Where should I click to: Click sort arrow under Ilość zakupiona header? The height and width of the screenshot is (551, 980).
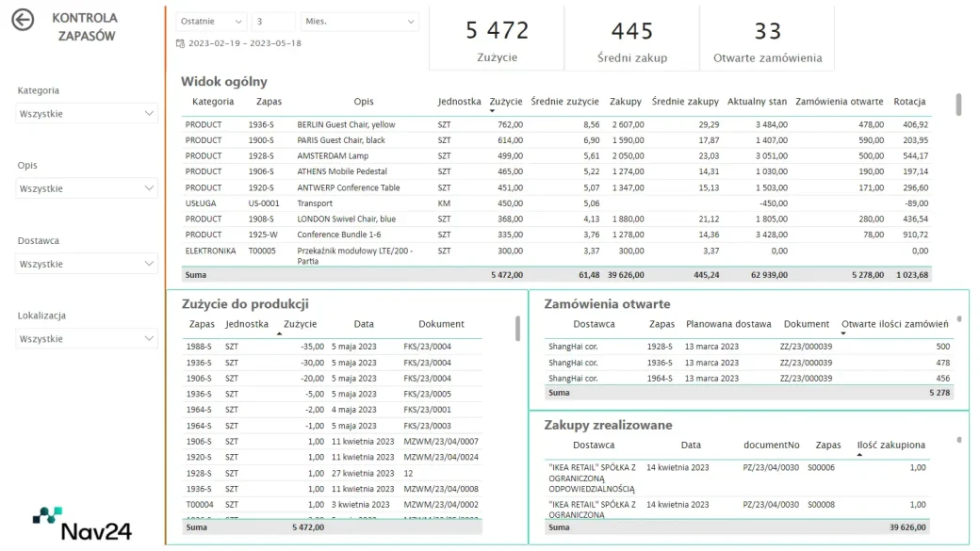859,455
